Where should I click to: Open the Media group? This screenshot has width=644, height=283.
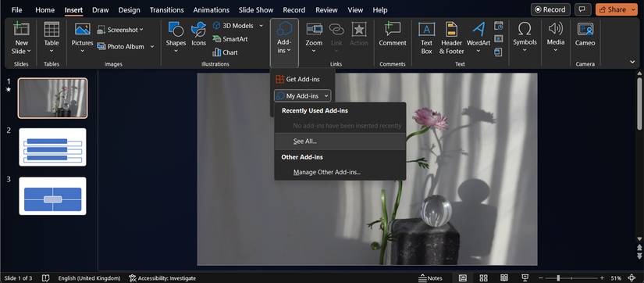tap(555, 38)
